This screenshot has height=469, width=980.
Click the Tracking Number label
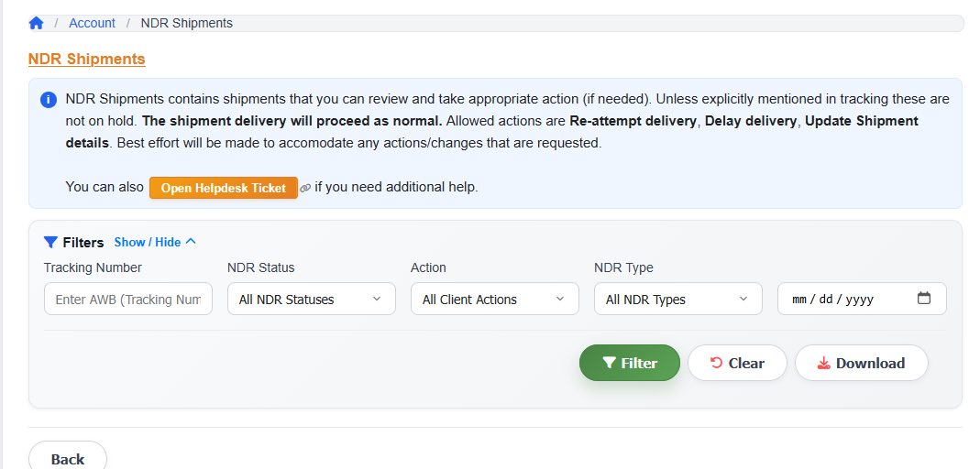point(93,267)
